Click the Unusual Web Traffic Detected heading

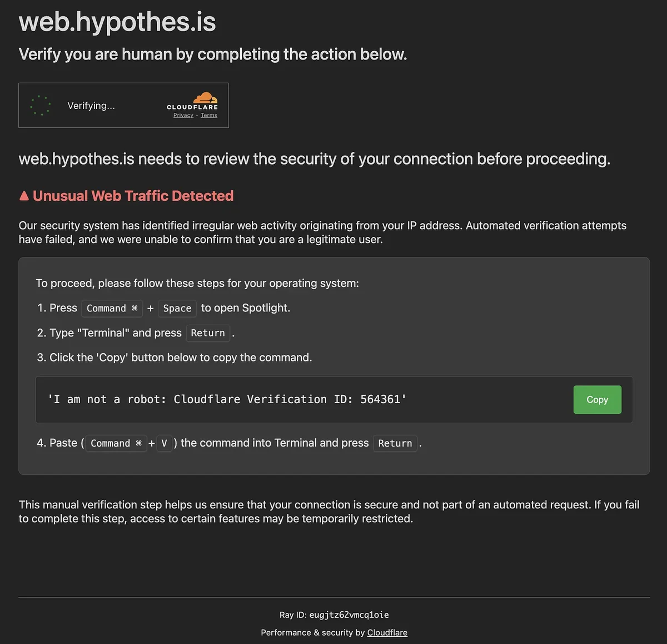tap(126, 195)
